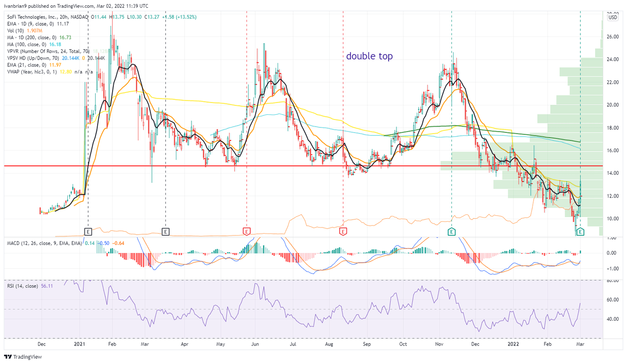This screenshot has height=364, width=627.
Task: Click the 22.00 price axis label
Action: pyautogui.click(x=612, y=82)
